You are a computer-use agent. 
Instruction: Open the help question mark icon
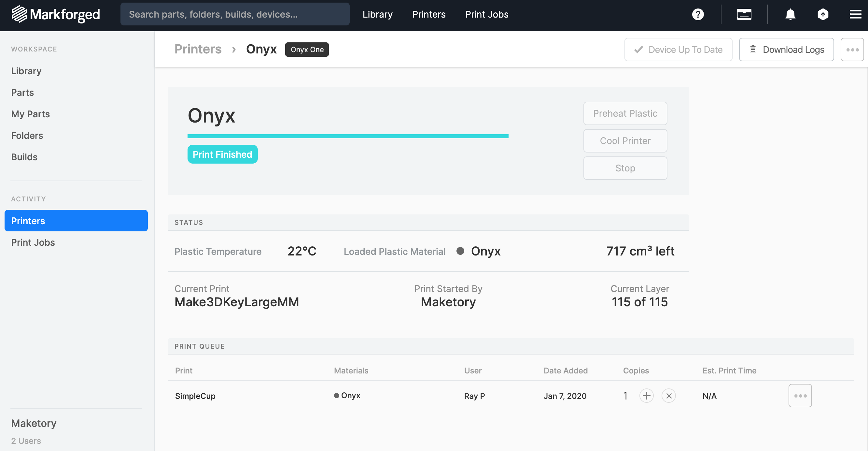[698, 14]
